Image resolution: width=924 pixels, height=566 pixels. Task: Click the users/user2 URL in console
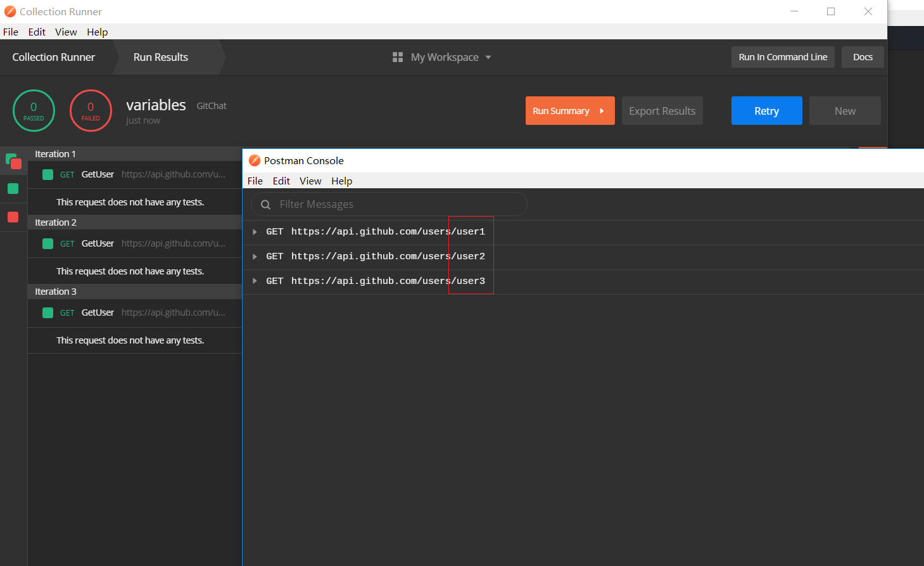coord(388,257)
